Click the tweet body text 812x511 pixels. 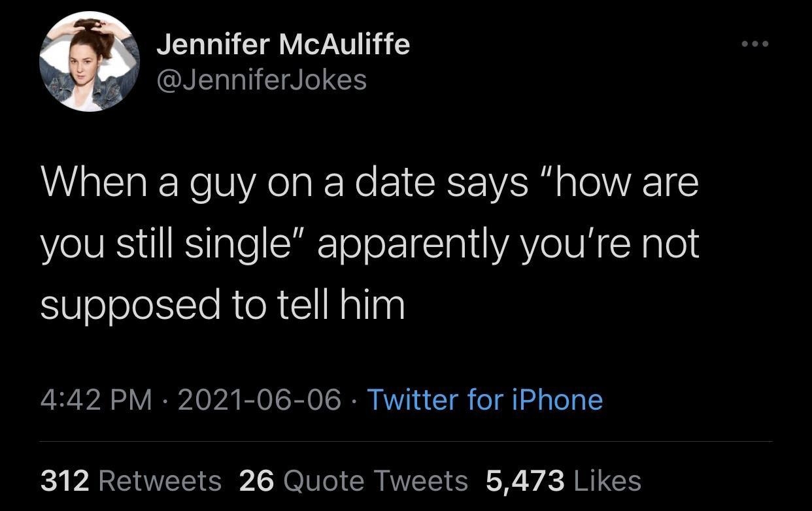[x=371, y=242]
